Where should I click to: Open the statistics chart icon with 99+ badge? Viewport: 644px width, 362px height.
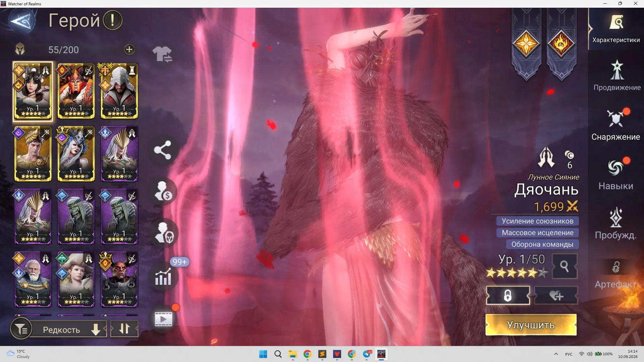pyautogui.click(x=163, y=277)
